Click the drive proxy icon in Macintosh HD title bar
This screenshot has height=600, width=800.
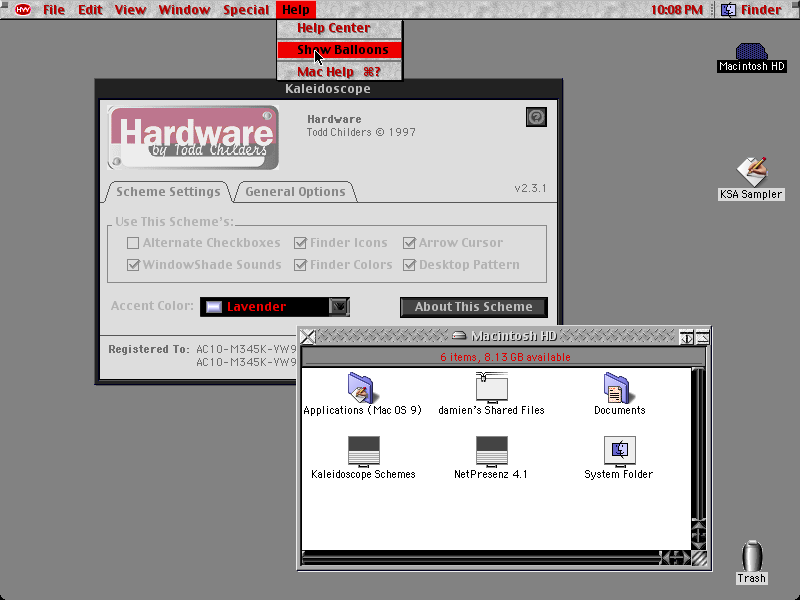click(459, 336)
